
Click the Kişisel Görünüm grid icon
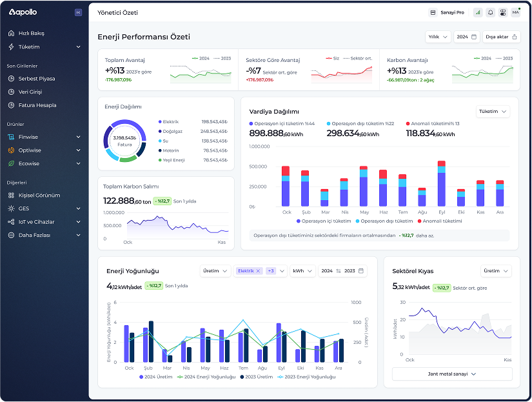tap(11, 196)
